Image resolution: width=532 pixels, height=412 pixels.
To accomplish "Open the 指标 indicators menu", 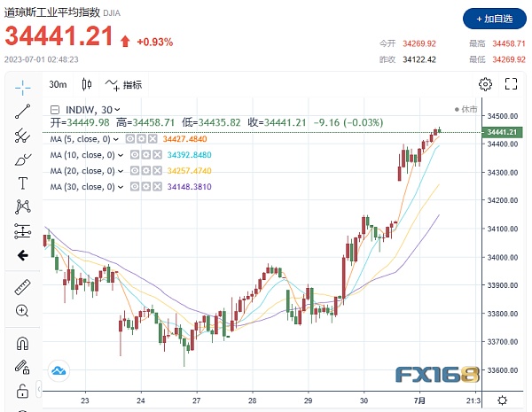I will pos(123,84).
